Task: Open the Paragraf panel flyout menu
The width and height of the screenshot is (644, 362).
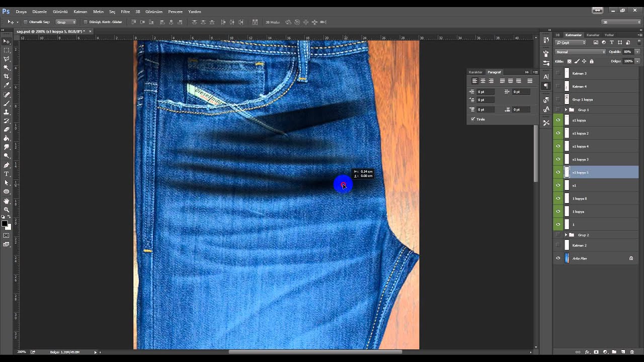Action: (535, 72)
